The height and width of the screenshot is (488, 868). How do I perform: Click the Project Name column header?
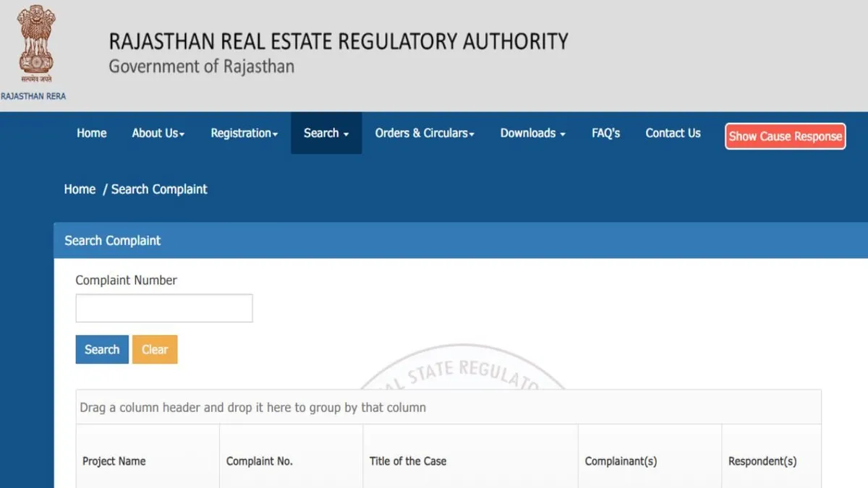tap(114, 461)
